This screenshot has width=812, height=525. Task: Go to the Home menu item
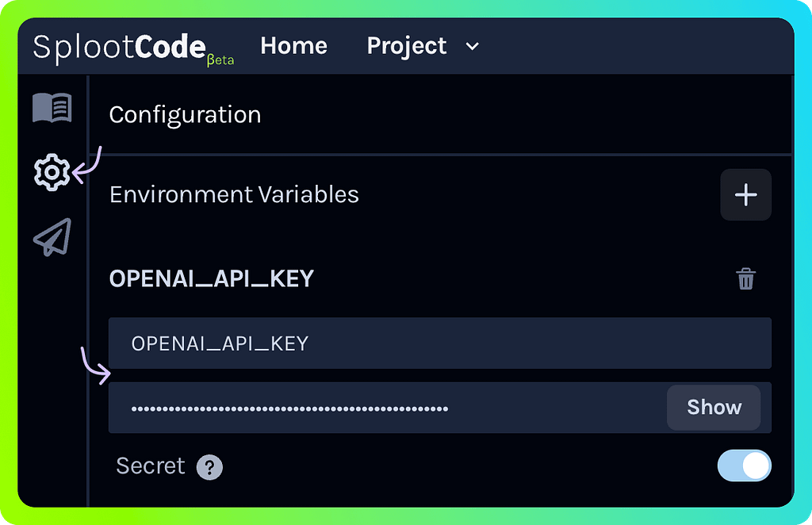click(293, 46)
